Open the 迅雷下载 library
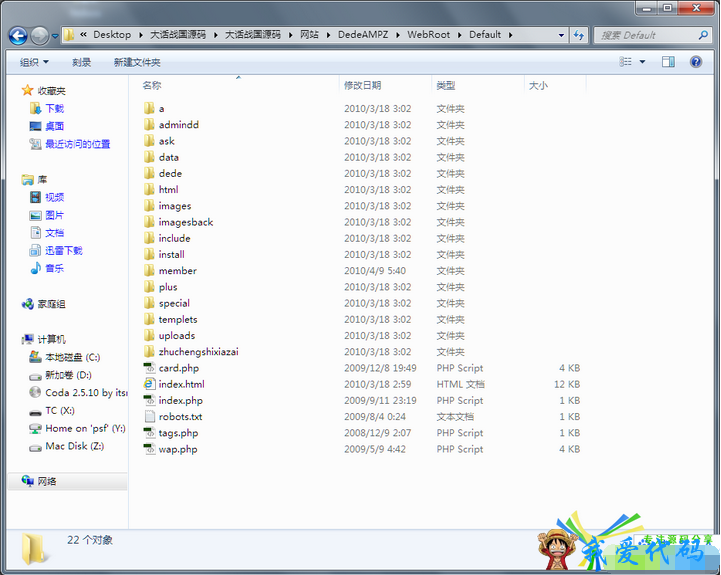Viewport: 721px width, 575px height. point(64,250)
